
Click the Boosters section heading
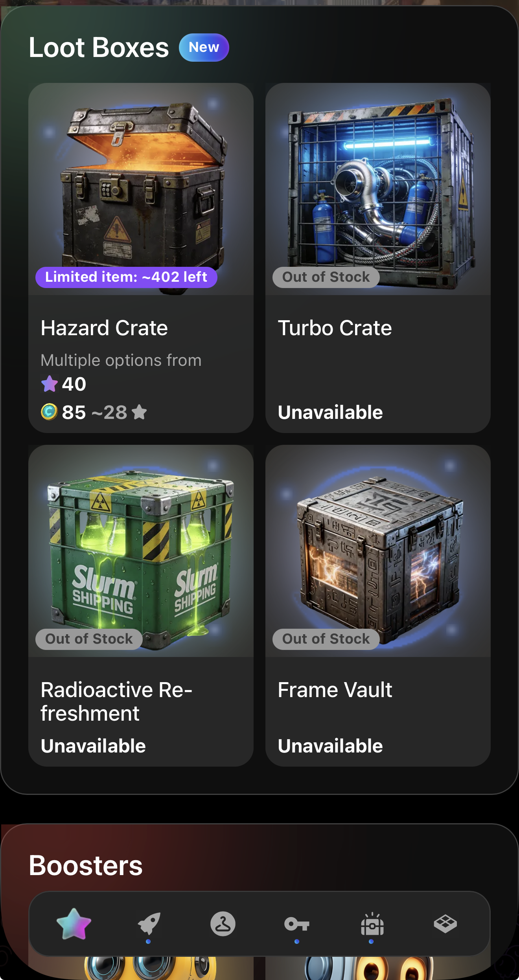86,865
